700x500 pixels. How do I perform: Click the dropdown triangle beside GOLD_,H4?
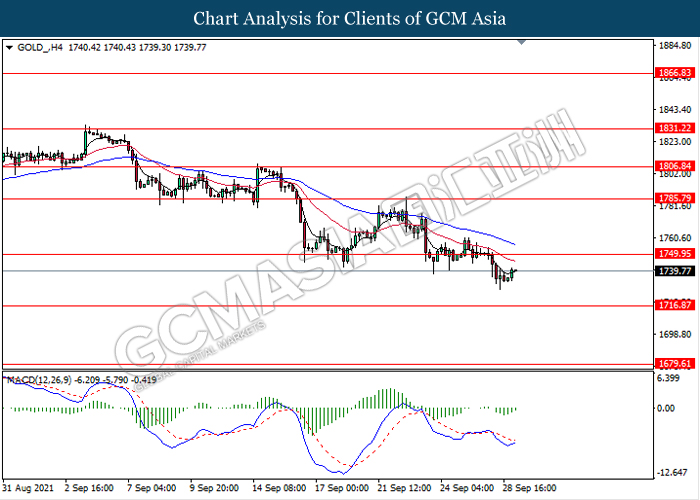click(9, 47)
